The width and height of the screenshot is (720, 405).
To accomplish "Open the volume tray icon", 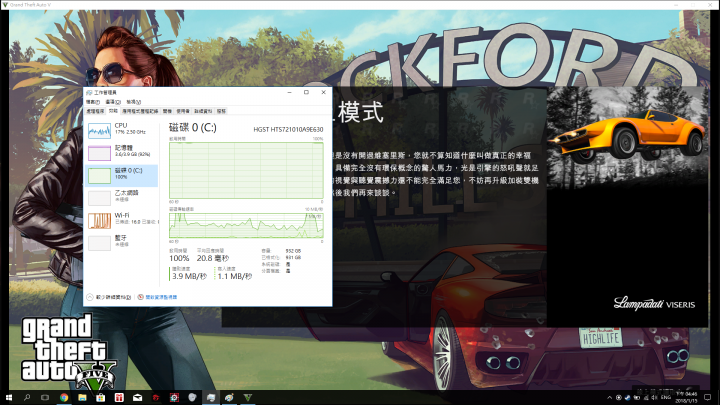I will click(654, 398).
